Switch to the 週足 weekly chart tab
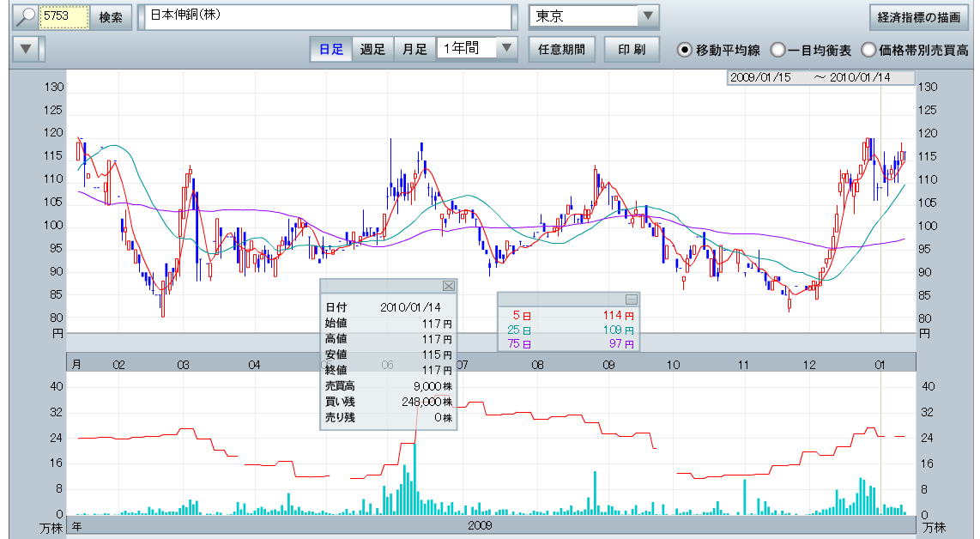Viewport: 980px width, 539px height. pyautogui.click(x=372, y=49)
